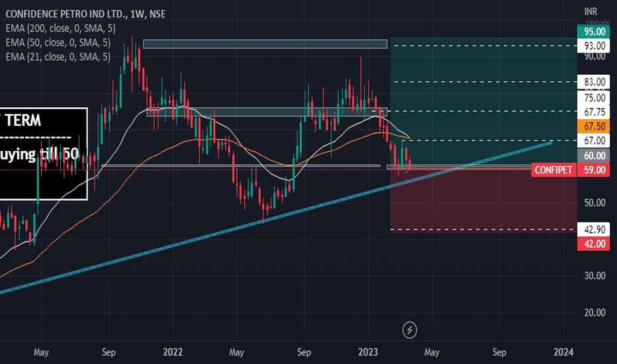Select the green profit zone of long position
This screenshot has height=364, width=617.
pyautogui.click(x=483, y=103)
